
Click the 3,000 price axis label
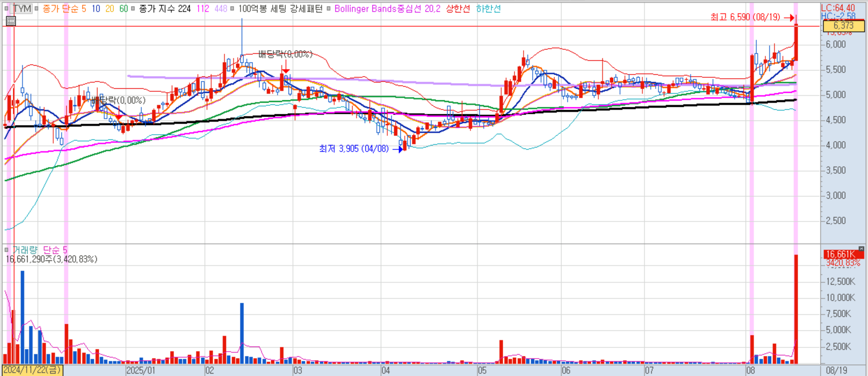[x=836, y=195]
